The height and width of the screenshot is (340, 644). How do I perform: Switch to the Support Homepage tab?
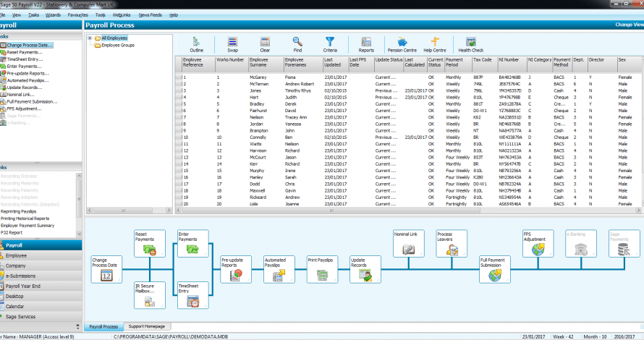[147, 326]
